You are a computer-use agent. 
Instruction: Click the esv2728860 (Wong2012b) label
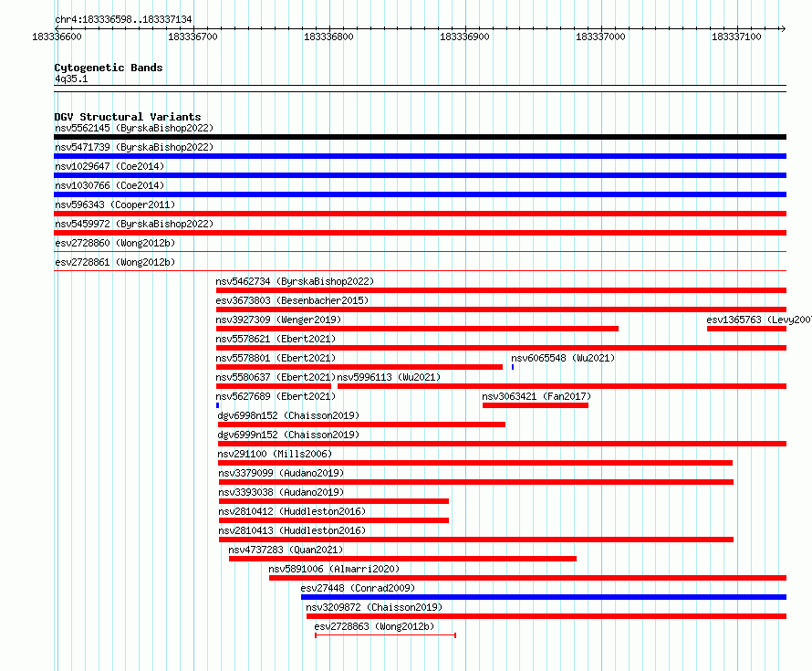point(115,243)
